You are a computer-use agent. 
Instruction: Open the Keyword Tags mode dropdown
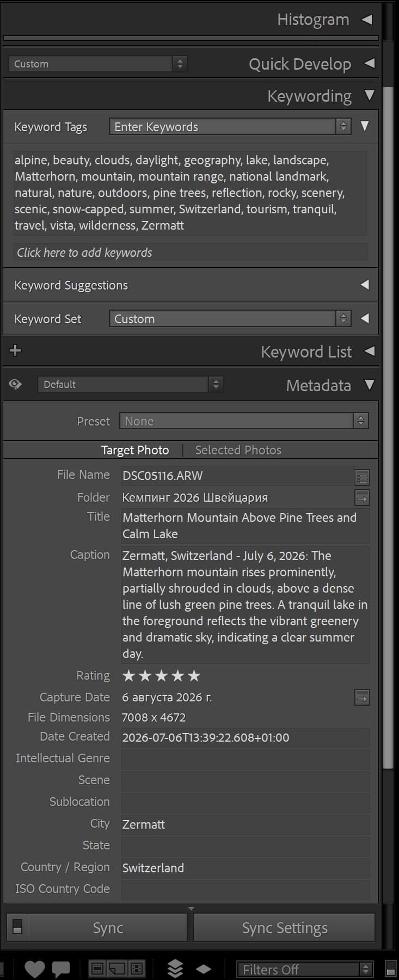click(230, 127)
